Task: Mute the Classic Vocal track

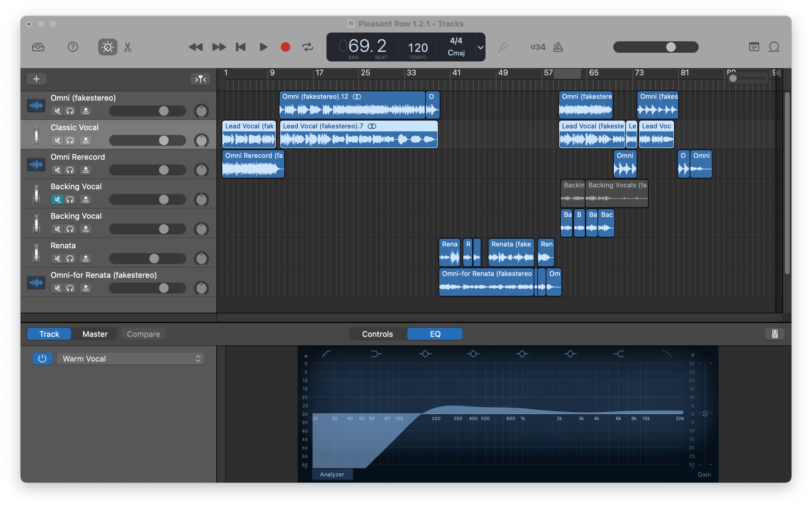Action: tap(57, 140)
